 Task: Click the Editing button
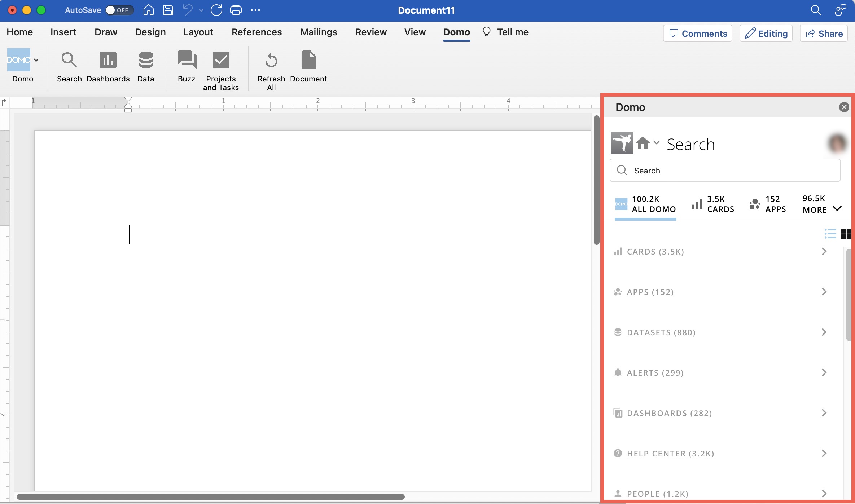(766, 33)
